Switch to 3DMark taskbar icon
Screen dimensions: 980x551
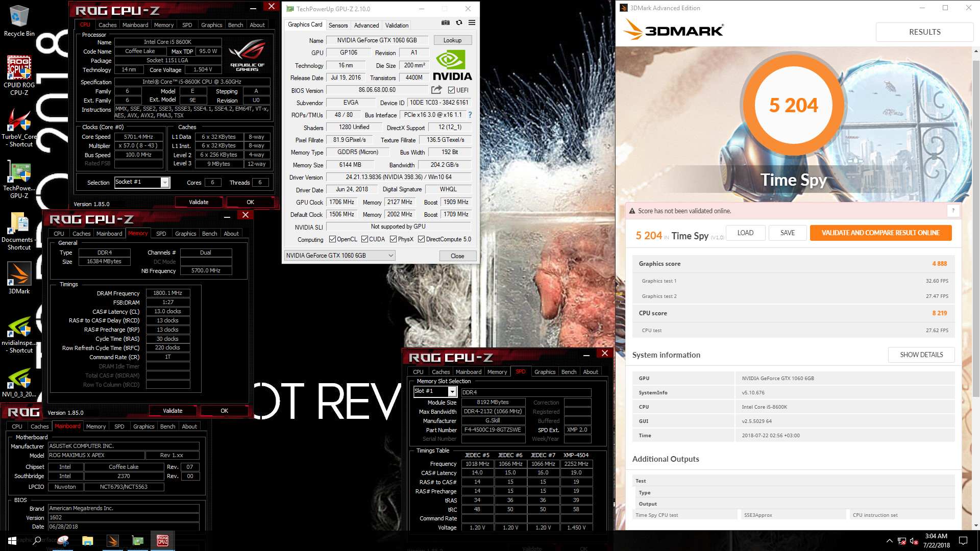113,541
